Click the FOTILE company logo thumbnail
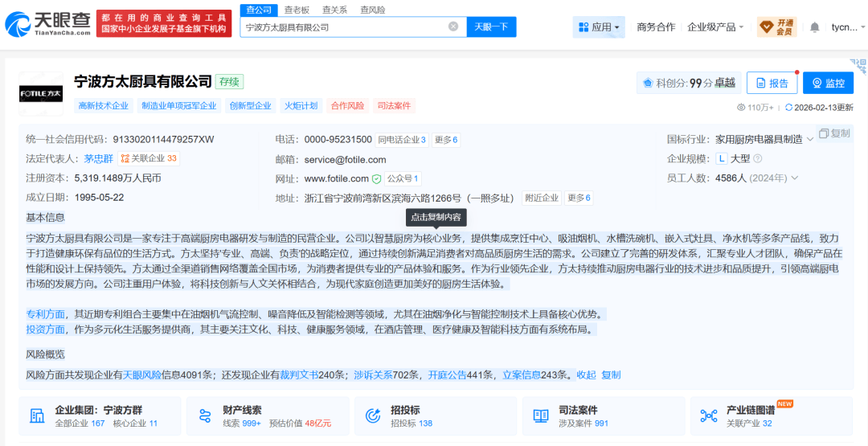 (x=40, y=94)
